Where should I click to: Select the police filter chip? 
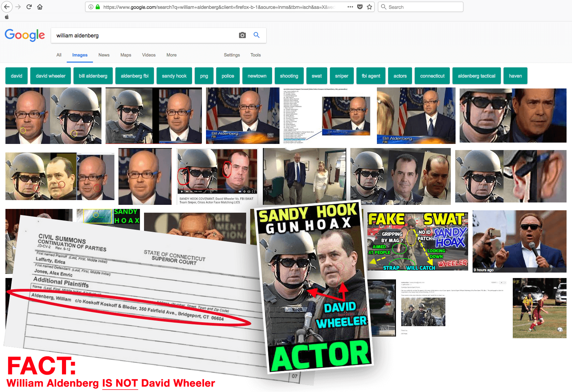click(x=228, y=76)
